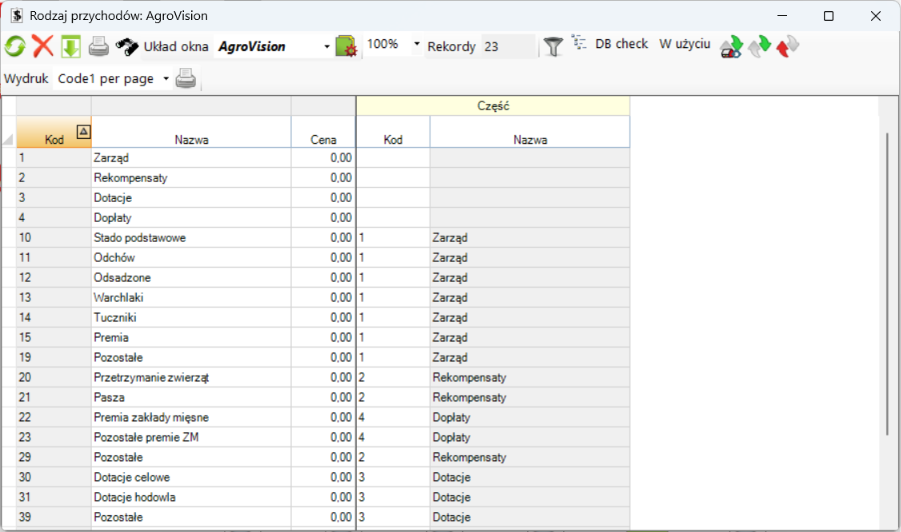Screen dimensions: 901x532
Task: Open the Code1 per page print dropdown
Action: (166, 78)
